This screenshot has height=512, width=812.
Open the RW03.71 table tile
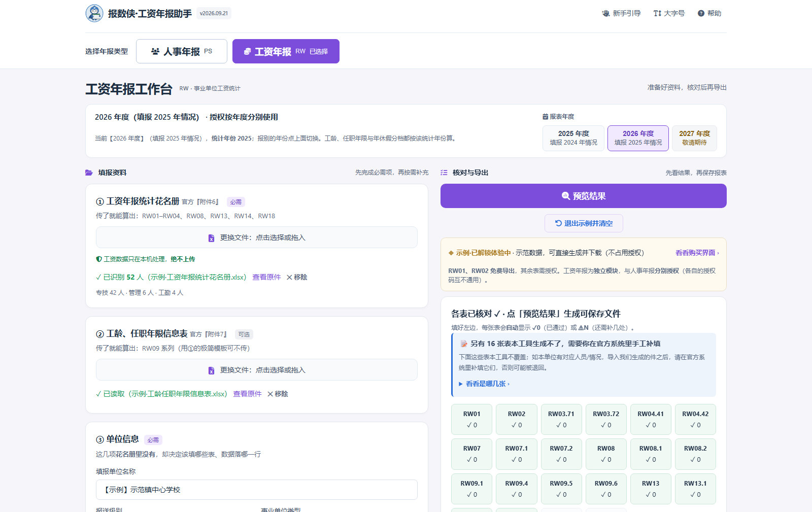561,419
